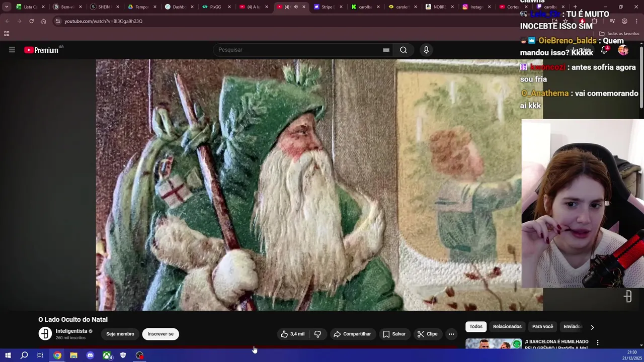This screenshot has height=362, width=644.
Task: Open the on-screen keyboard icon in search
Action: 386,50
